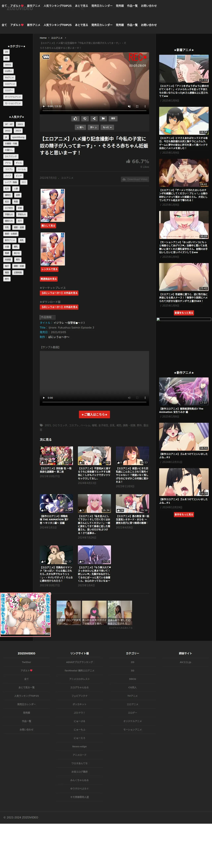This screenshot has width=212, height=868.
Task: Open fullscreen on the 15:52 video player
Action: (x=137, y=106)
